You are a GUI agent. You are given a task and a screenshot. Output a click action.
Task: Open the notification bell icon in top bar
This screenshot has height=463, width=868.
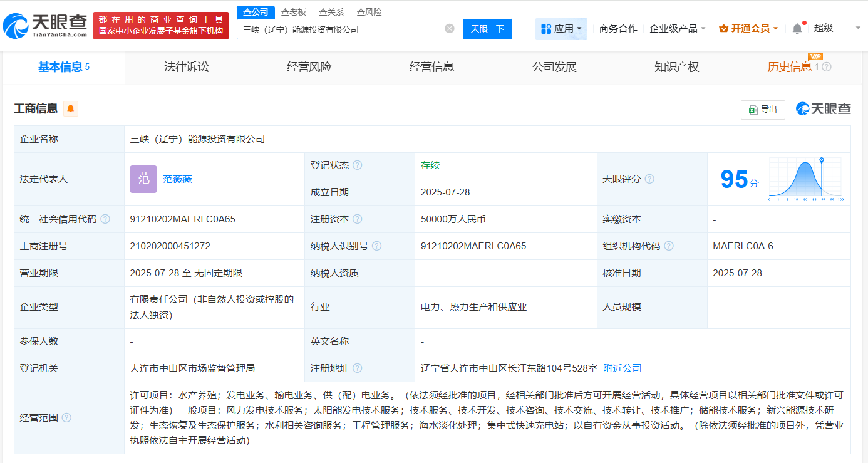pos(796,28)
